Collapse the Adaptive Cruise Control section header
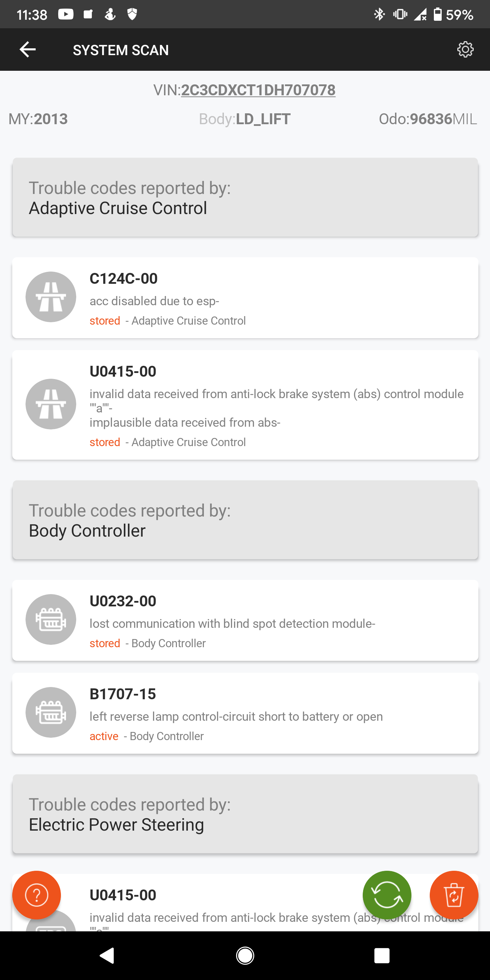 245,197
